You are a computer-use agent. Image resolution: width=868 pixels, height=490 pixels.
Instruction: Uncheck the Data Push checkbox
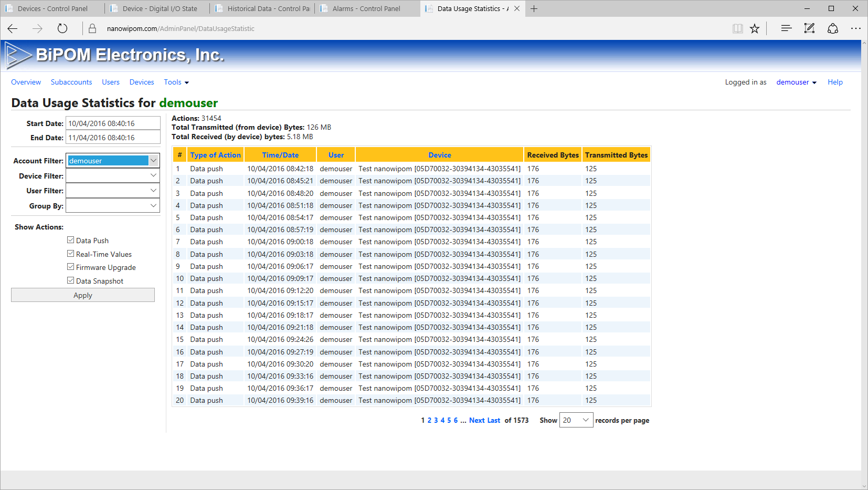[71, 240]
